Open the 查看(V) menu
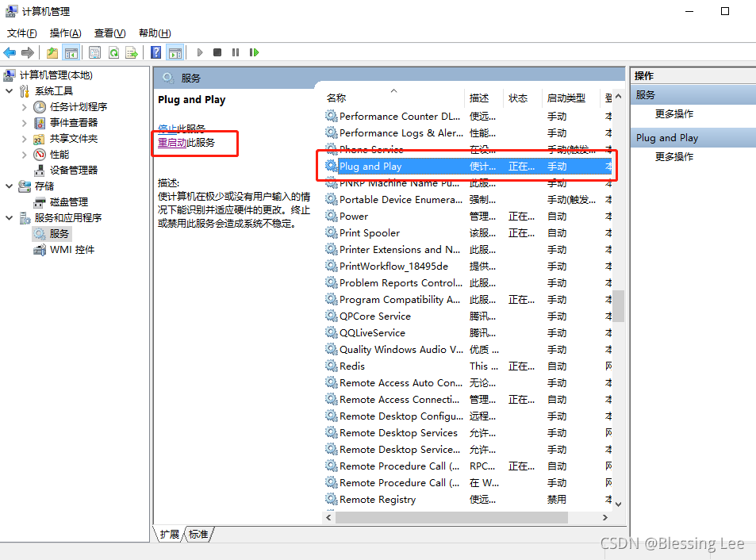 [110, 33]
